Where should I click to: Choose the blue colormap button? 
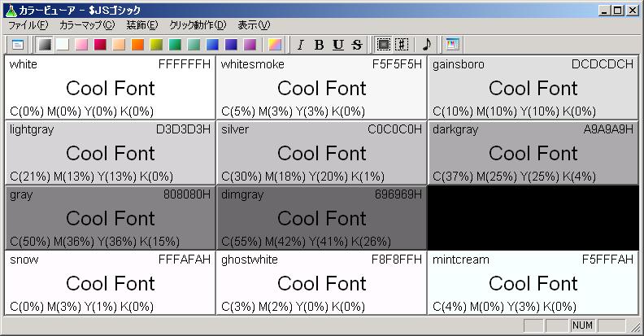pyautogui.click(x=212, y=45)
